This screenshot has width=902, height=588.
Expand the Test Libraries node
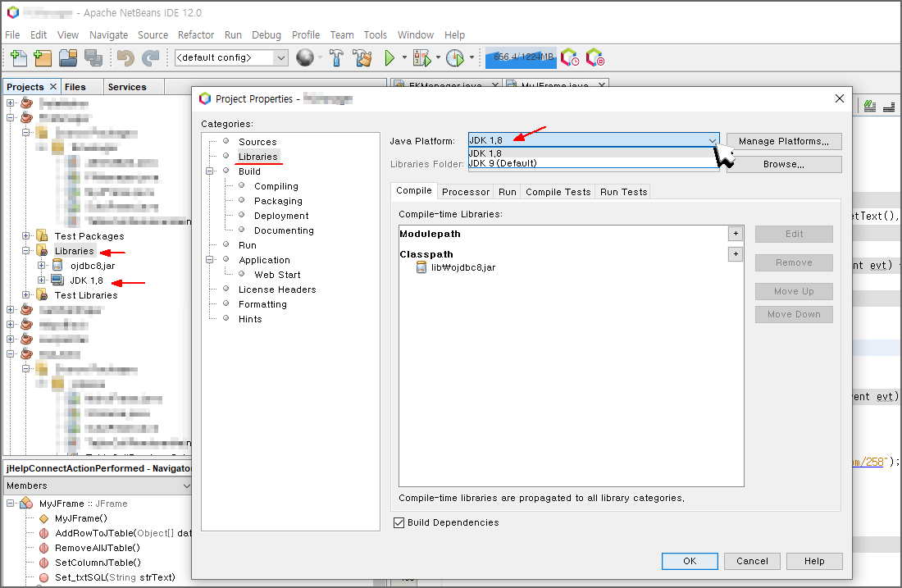[x=26, y=294]
